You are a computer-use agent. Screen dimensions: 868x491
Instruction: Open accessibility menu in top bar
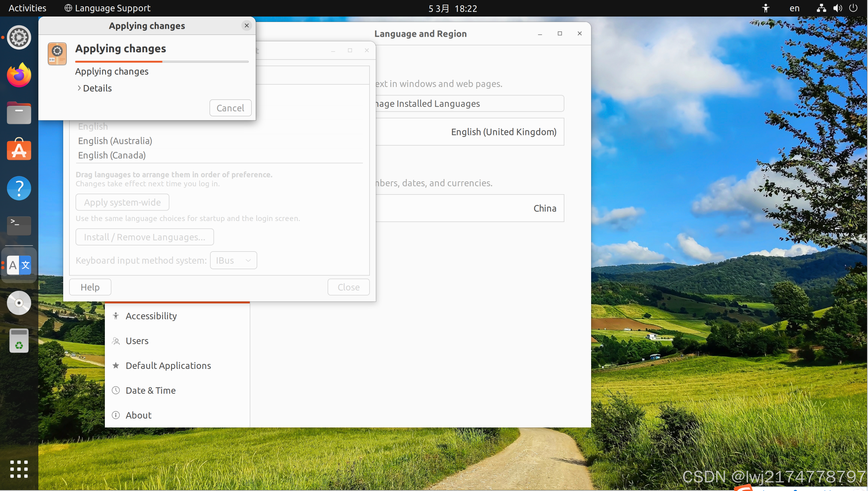pyautogui.click(x=765, y=8)
